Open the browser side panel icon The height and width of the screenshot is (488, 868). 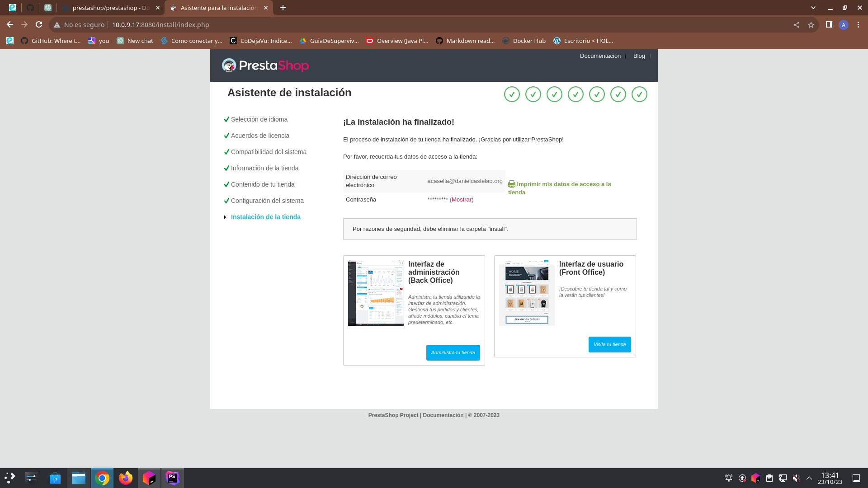(829, 25)
